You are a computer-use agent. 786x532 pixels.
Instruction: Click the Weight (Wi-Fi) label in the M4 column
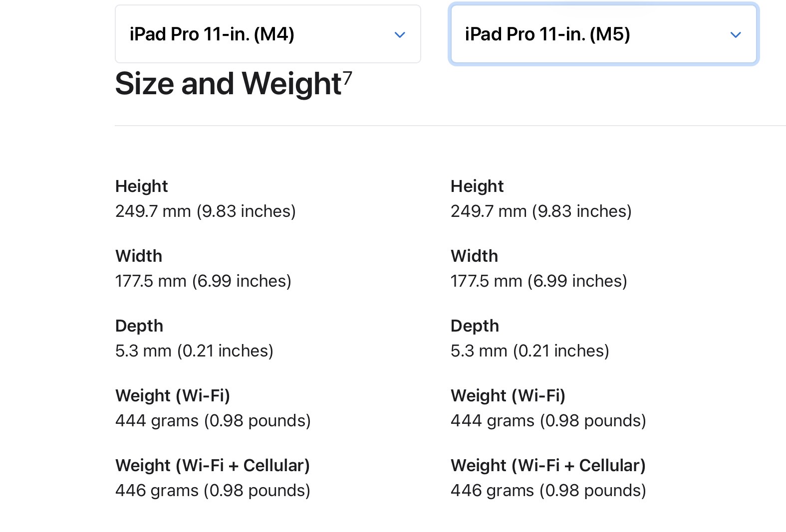172,395
